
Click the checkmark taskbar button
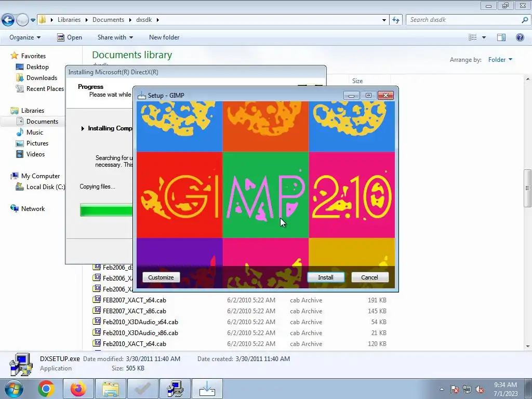pos(143,389)
